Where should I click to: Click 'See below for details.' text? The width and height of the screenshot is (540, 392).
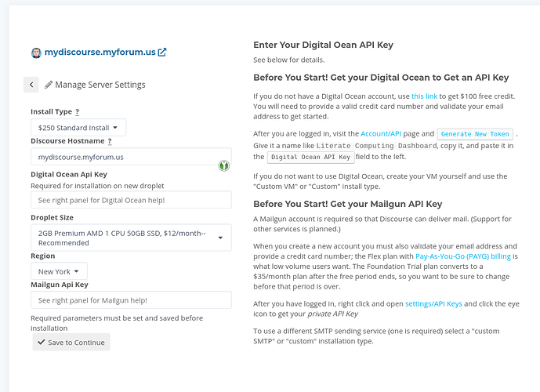coord(289,60)
